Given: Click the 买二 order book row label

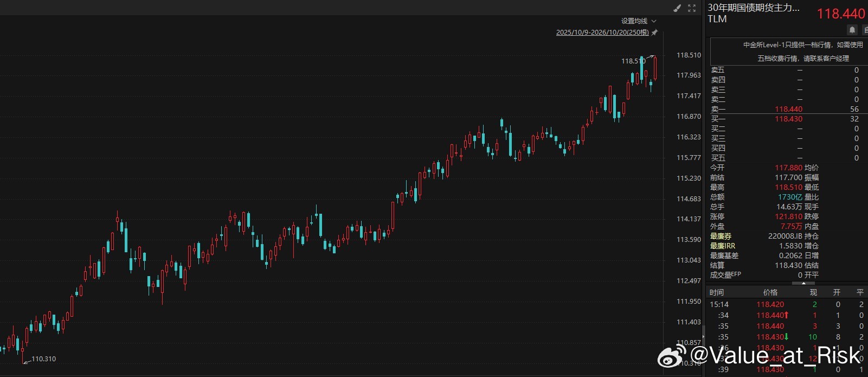Looking at the screenshot, I should (x=718, y=129).
